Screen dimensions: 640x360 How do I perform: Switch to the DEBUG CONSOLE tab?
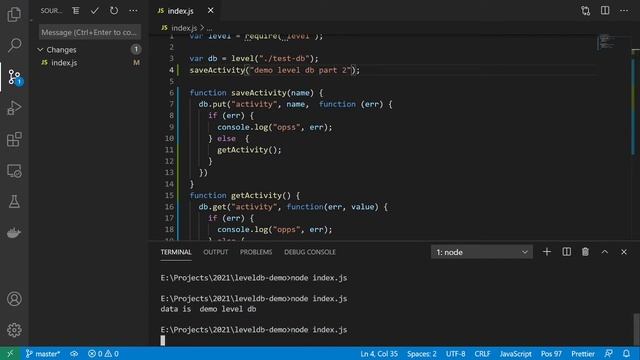pos(310,252)
